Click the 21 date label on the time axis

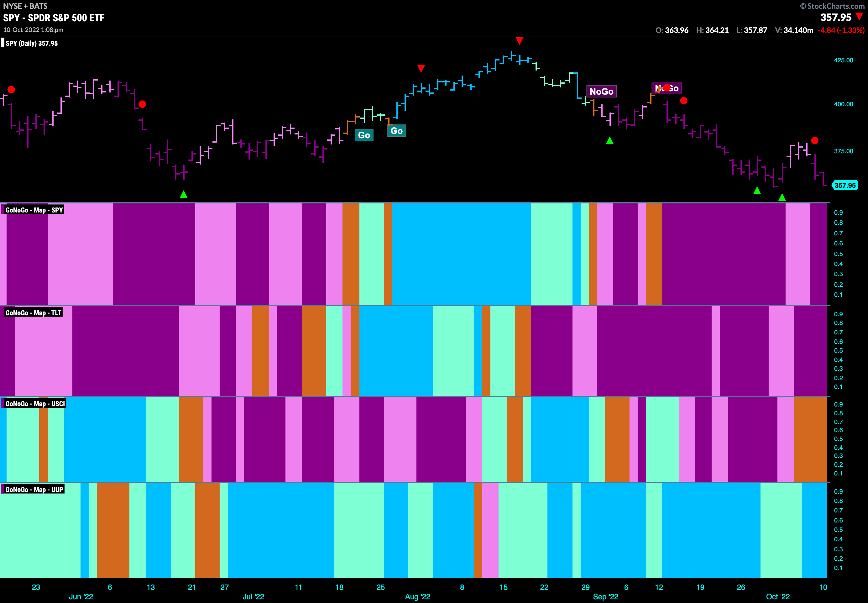click(192, 587)
